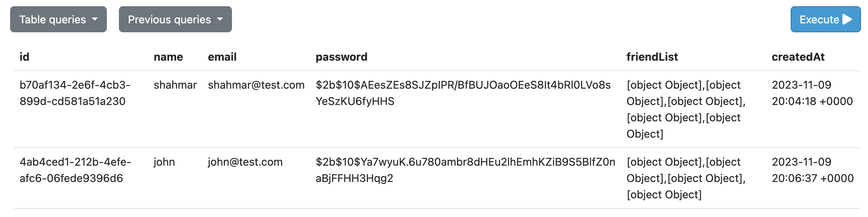Screen dimensions: 868x217
Task: Select id cell starting with 4ab4ced1
Action: pyautogui.click(x=75, y=170)
